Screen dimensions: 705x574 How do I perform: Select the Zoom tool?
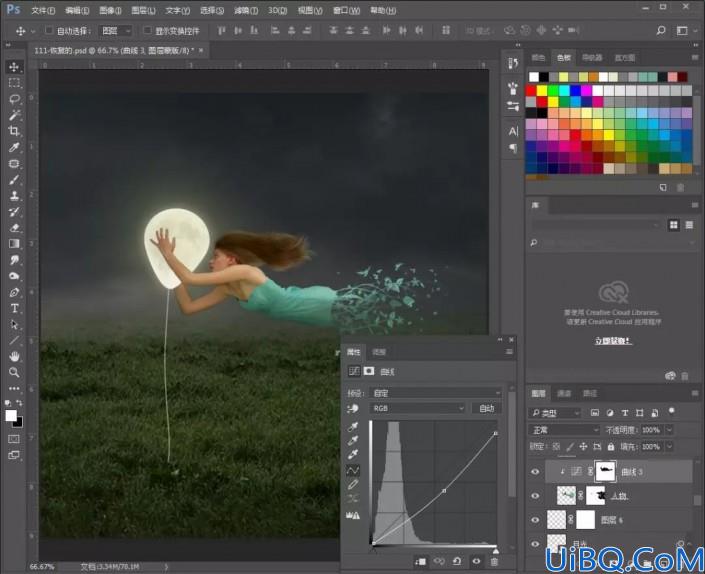pos(14,372)
